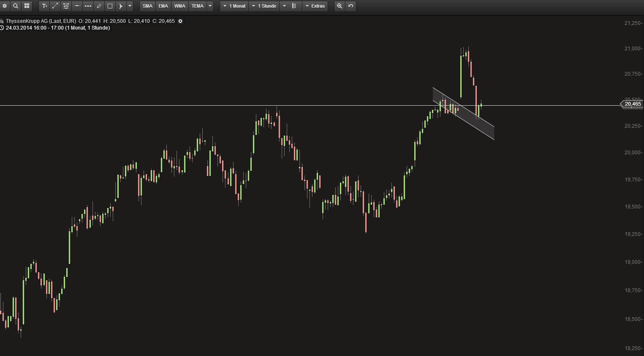Open the chart type dropdown arrow
This screenshot has width=644, height=356.
[x=284, y=6]
